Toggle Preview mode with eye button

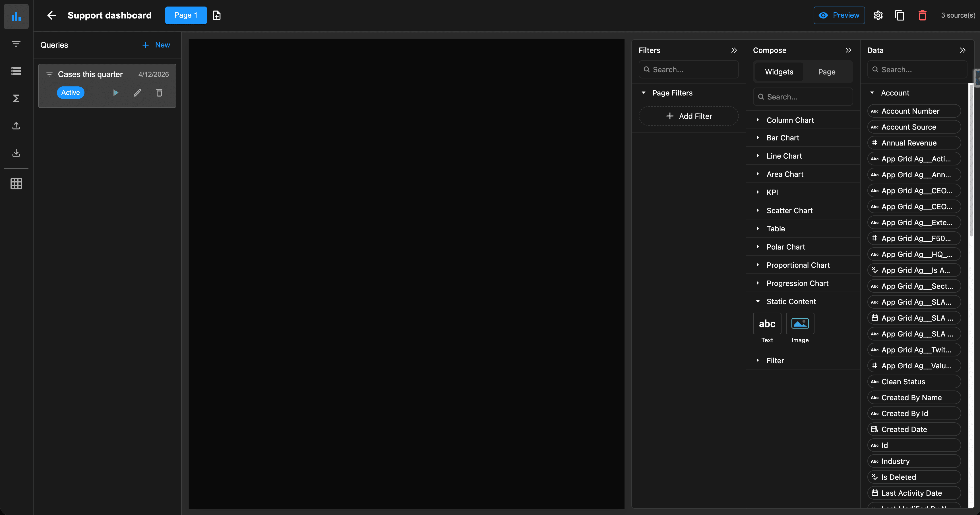(839, 15)
